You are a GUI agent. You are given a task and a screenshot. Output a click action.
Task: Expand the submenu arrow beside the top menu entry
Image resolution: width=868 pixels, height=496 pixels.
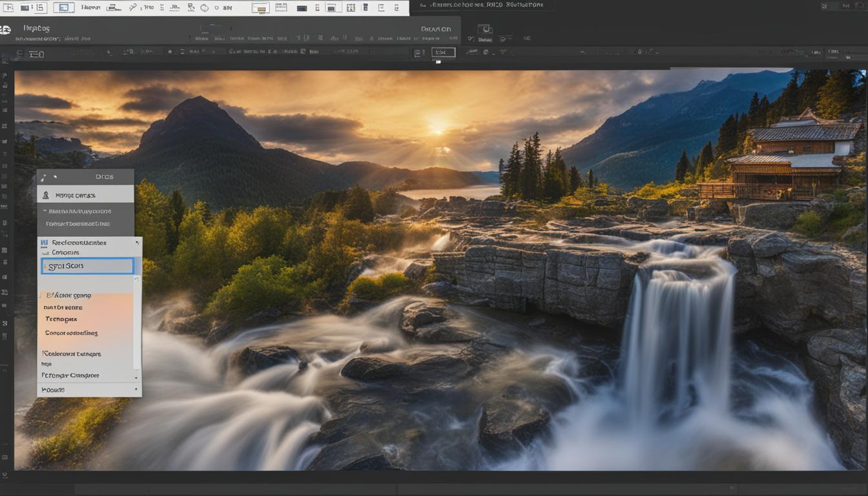[x=137, y=242]
